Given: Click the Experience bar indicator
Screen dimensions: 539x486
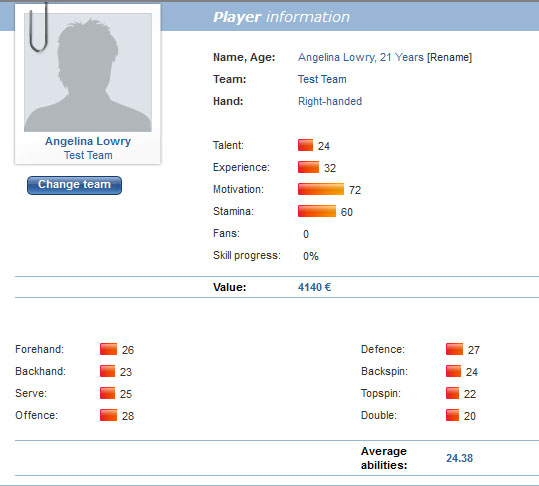Looking at the screenshot, I should (308, 167).
